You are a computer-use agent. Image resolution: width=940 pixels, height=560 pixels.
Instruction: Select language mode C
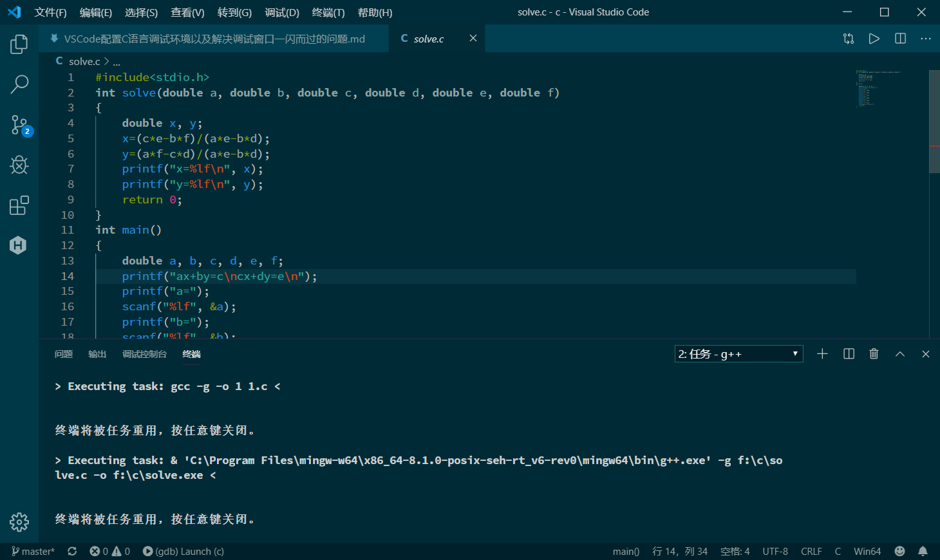click(x=838, y=552)
